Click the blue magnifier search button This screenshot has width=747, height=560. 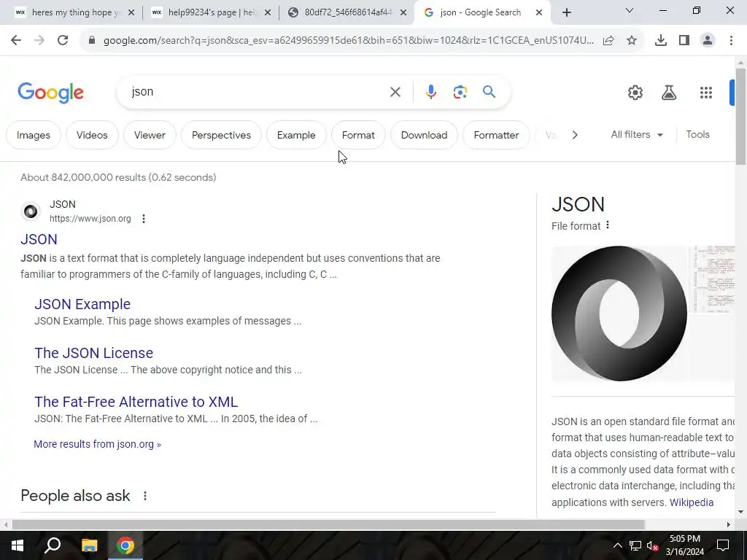[x=489, y=91]
